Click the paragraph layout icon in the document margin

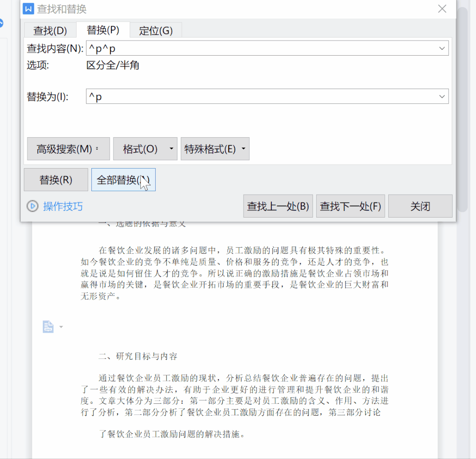(x=48, y=327)
